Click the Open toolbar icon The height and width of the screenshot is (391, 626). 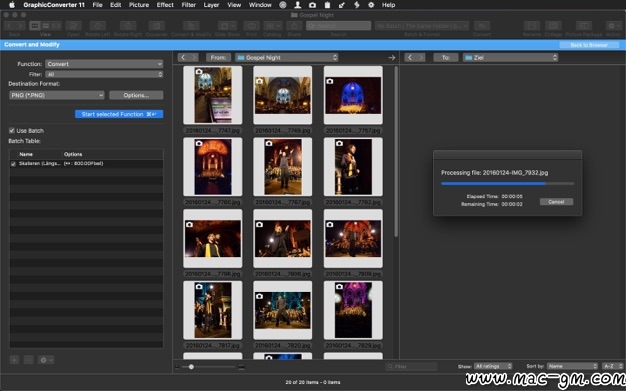click(x=73, y=26)
